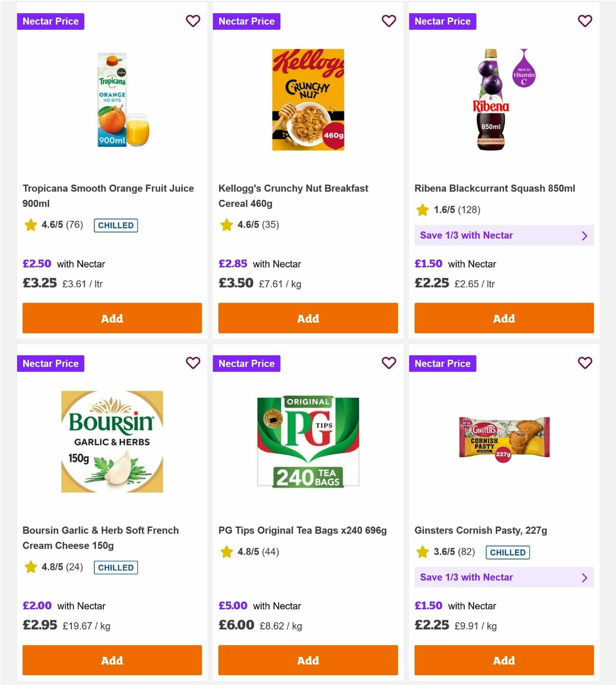Add Kellogg's Crunchy Nut to the basket
616x685 pixels.
click(x=308, y=318)
